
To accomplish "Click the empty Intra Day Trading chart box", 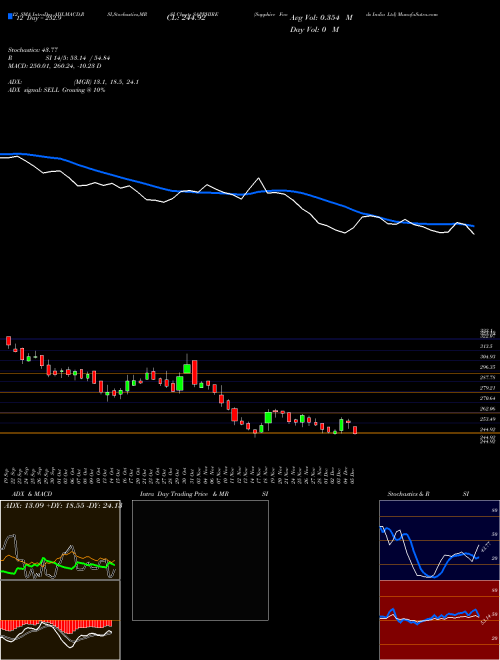I will pos(200,560).
